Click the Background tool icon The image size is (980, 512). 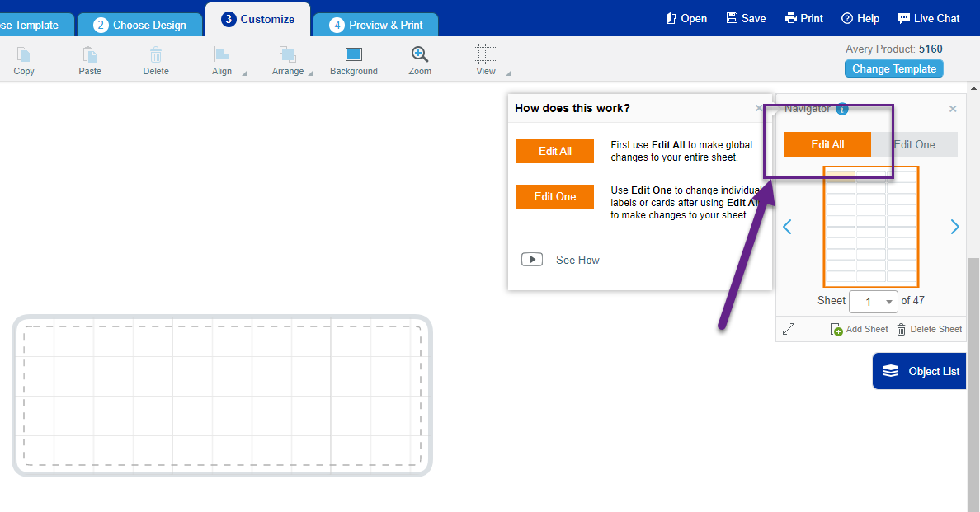(x=354, y=55)
